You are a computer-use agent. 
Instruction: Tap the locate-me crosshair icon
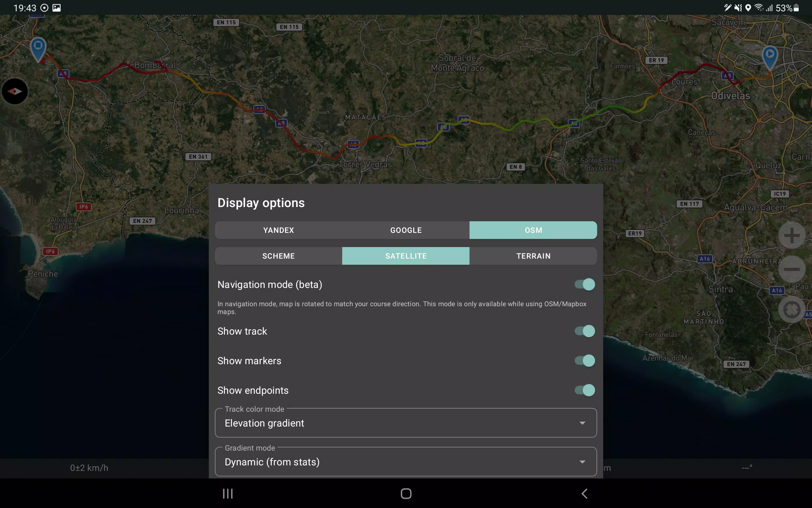pos(791,309)
